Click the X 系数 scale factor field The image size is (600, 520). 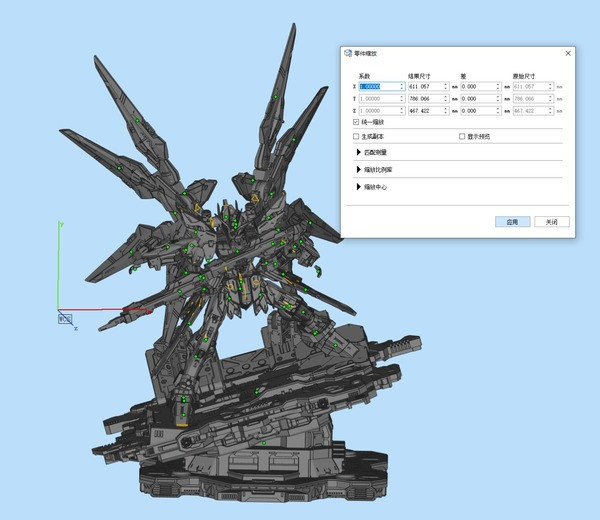(378, 87)
